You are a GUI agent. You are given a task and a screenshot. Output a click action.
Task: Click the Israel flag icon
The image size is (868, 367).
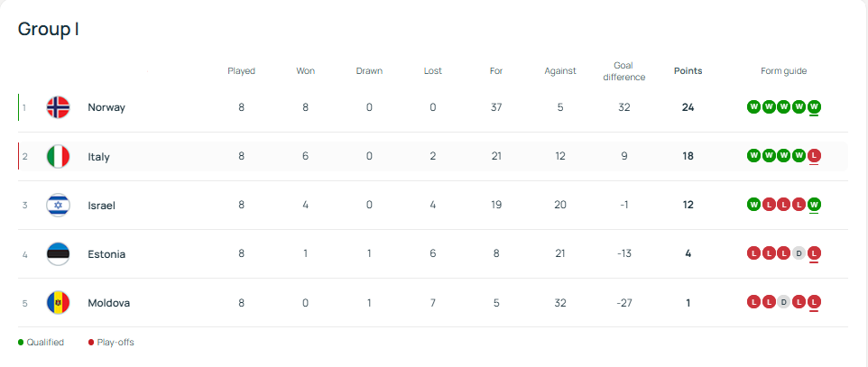(58, 205)
